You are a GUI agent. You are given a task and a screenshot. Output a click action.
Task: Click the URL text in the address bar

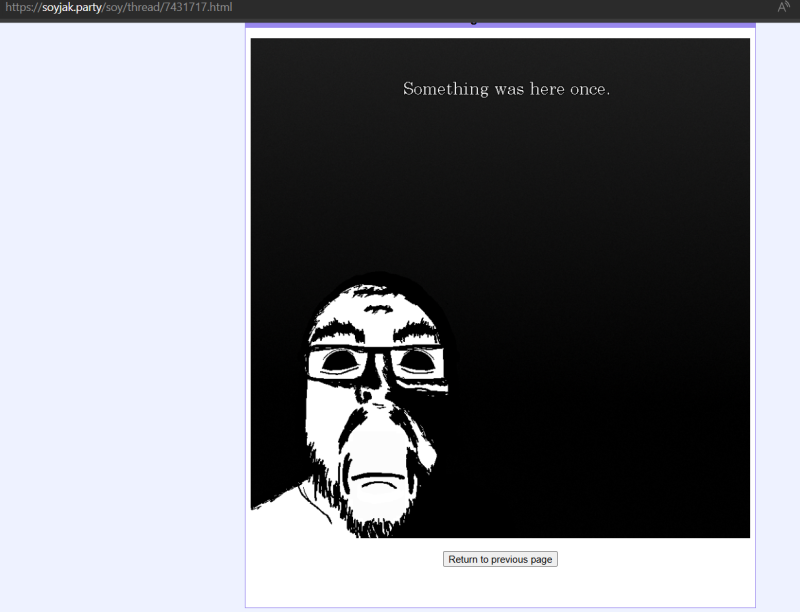118,7
